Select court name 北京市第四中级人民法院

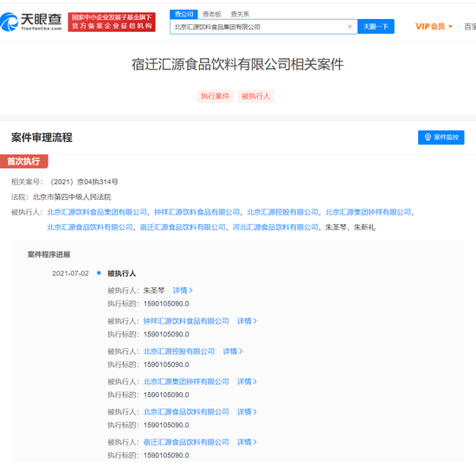(72, 197)
